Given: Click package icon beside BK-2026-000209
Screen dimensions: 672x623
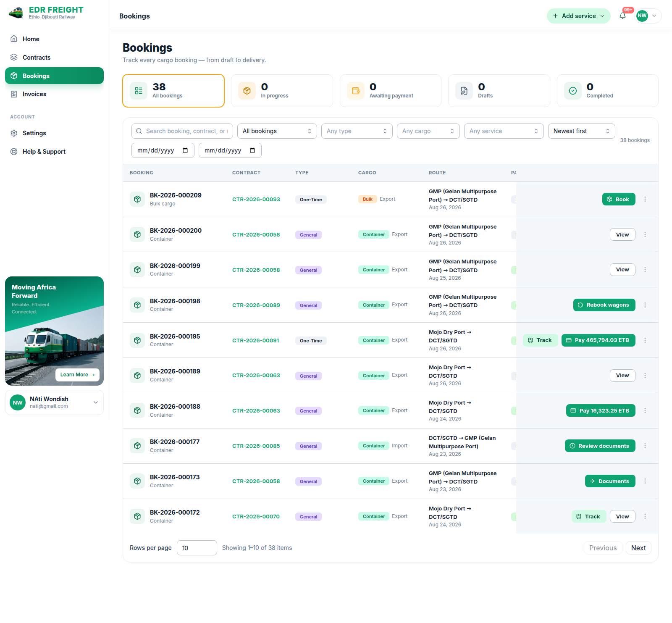Looking at the screenshot, I should click(137, 200).
